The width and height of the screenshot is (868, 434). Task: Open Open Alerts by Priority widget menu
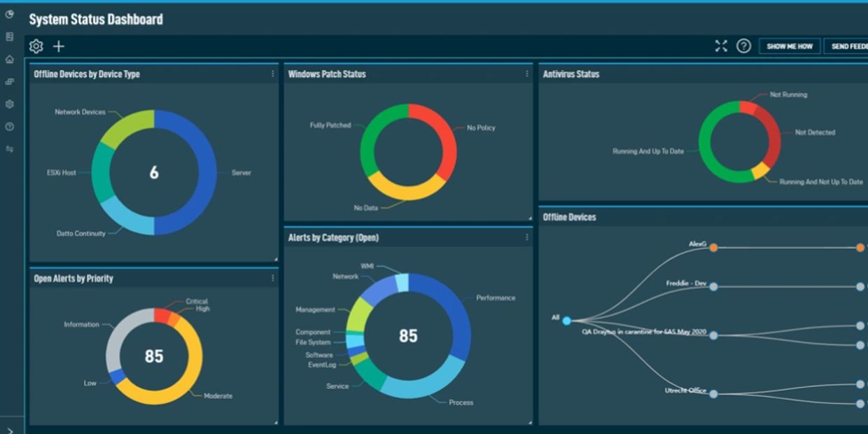pos(272,278)
